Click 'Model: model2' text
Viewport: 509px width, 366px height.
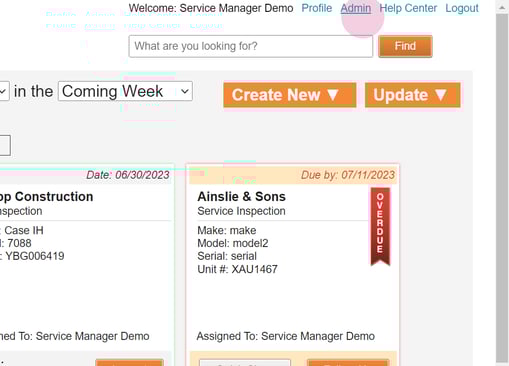(x=233, y=243)
